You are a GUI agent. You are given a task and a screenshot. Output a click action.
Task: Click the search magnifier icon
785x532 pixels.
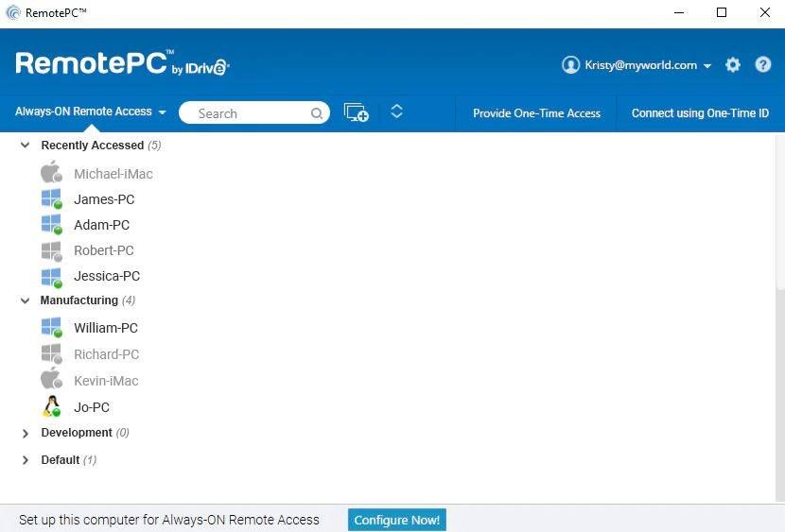point(317,113)
